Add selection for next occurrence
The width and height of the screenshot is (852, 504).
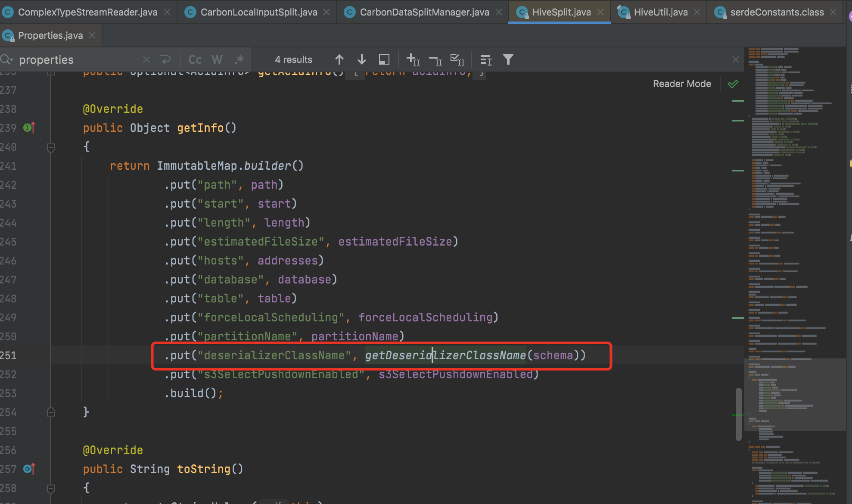tap(413, 59)
